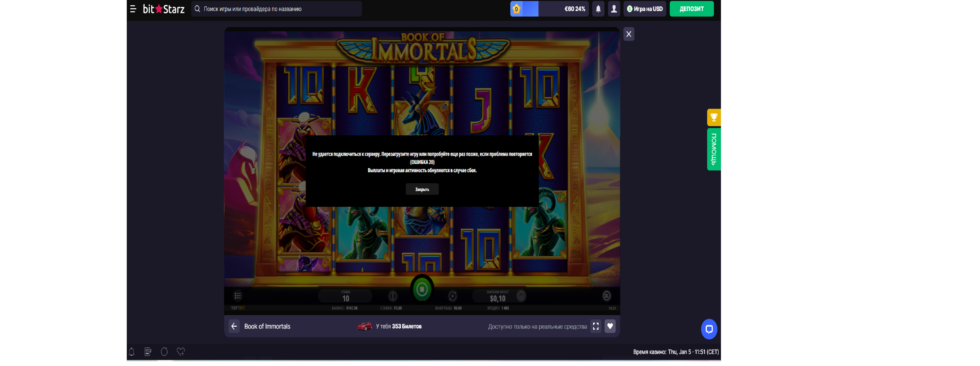Open the level 9 progress bar showing €60 24%
The width and height of the screenshot is (980, 366).
pos(549,9)
